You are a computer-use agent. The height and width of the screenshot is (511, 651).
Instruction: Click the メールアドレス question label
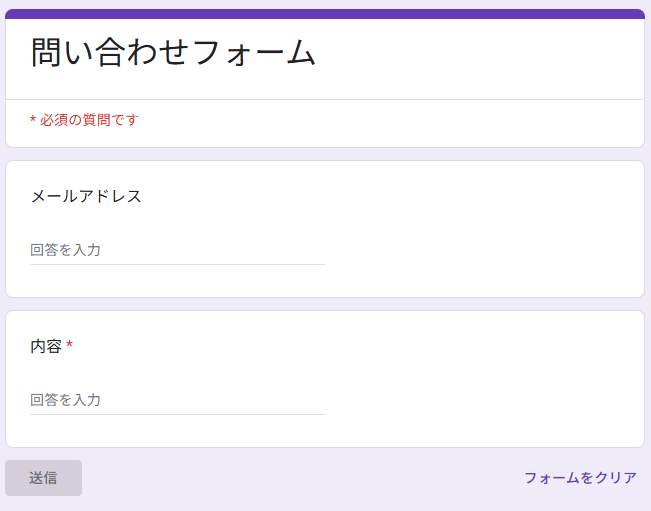pyautogui.click(x=86, y=196)
